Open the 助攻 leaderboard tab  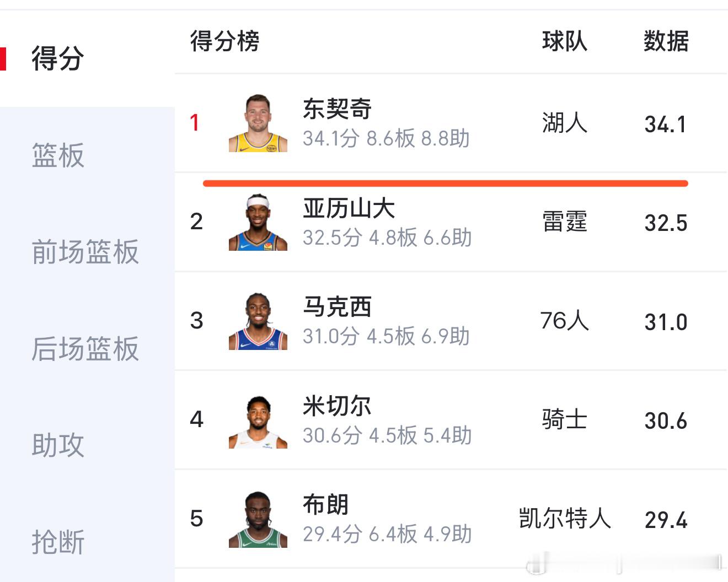(x=58, y=445)
